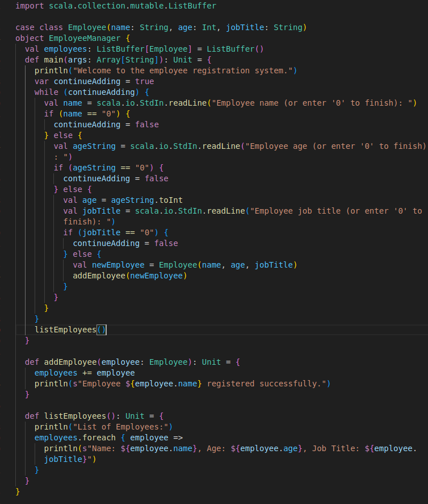
Task: Click the 'Employee name (or enter '0' to finish)' string
Action: click(312, 103)
